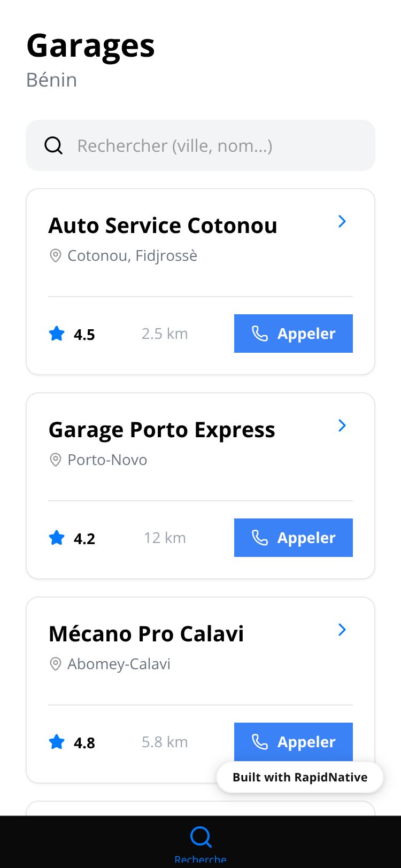401x868 pixels.
Task: Click the star icon rated 4.8
Action: point(57,742)
